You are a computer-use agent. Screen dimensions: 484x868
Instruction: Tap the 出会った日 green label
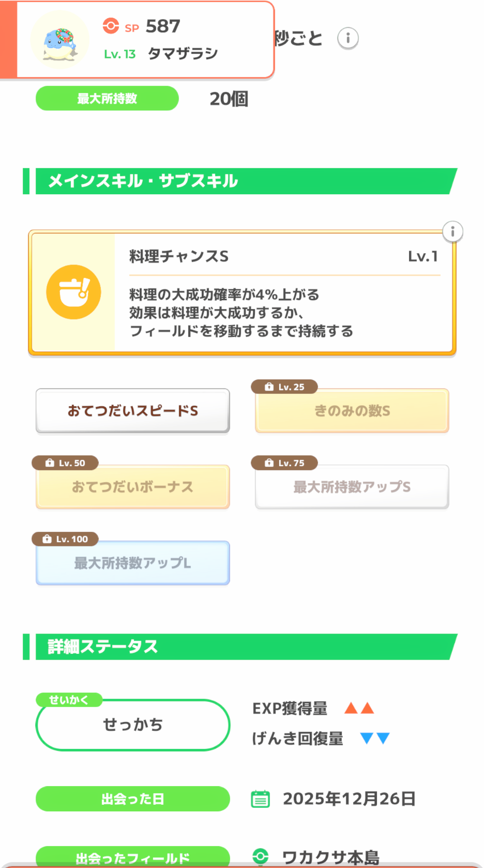(132, 799)
